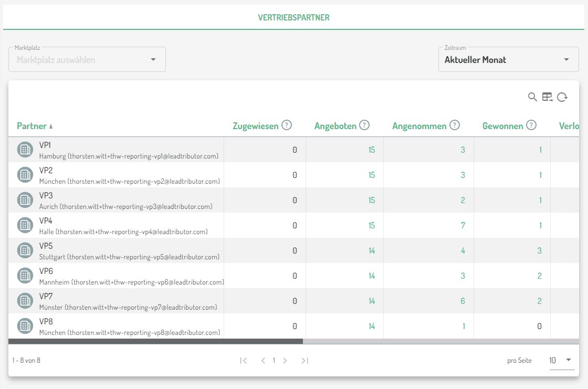Image resolution: width=588 pixels, height=389 pixels.
Task: Click the horizontal table scrollbar
Action: pos(156,341)
